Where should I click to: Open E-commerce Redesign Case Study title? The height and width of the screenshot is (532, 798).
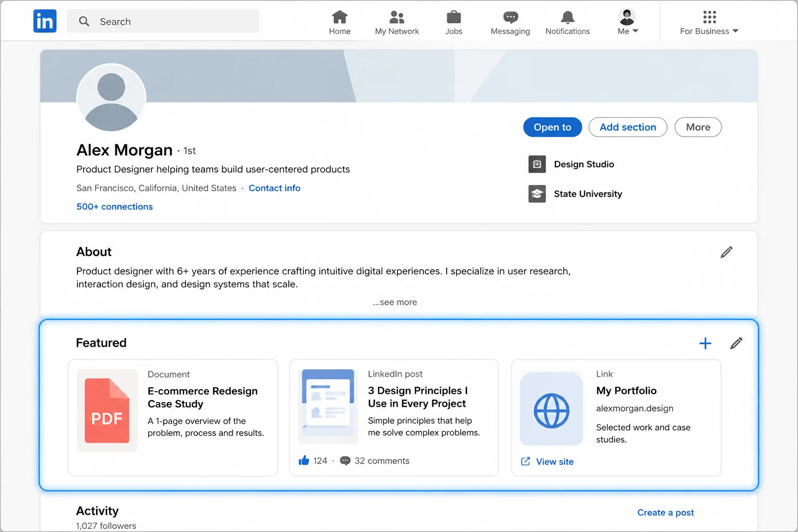coord(203,397)
